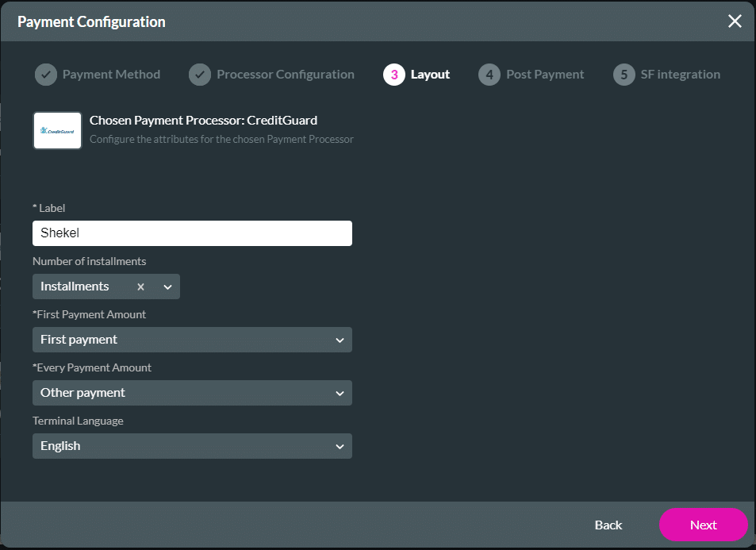
Task: Open the Every Payment Amount dropdown
Action: tap(192, 393)
